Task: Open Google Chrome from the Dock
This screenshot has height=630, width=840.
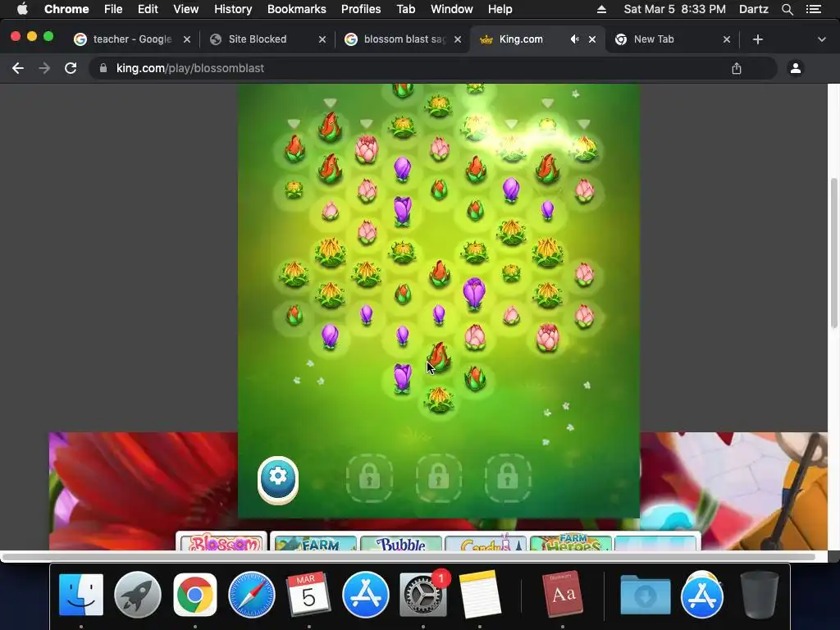Action: [195, 595]
